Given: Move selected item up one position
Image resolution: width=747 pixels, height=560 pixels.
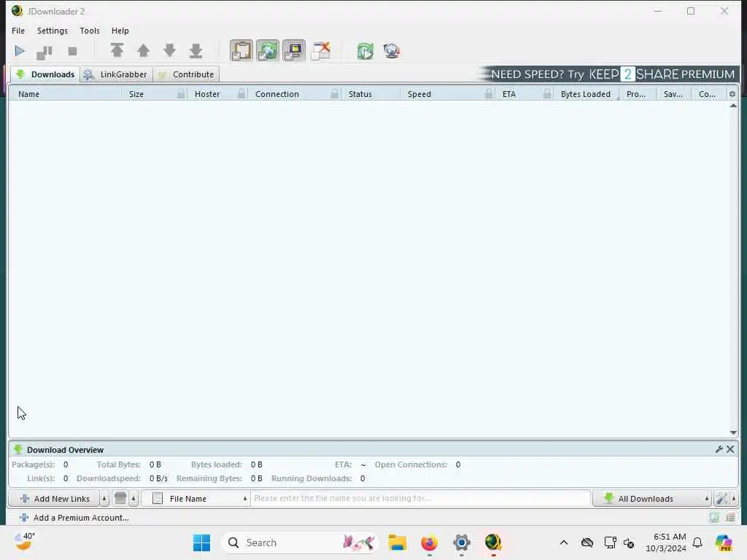Looking at the screenshot, I should coord(143,50).
